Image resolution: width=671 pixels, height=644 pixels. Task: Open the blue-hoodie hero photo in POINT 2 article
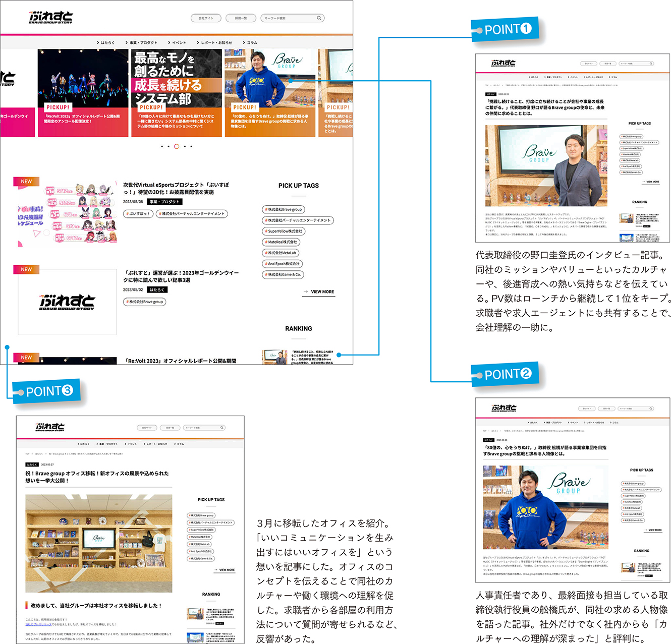click(x=546, y=507)
